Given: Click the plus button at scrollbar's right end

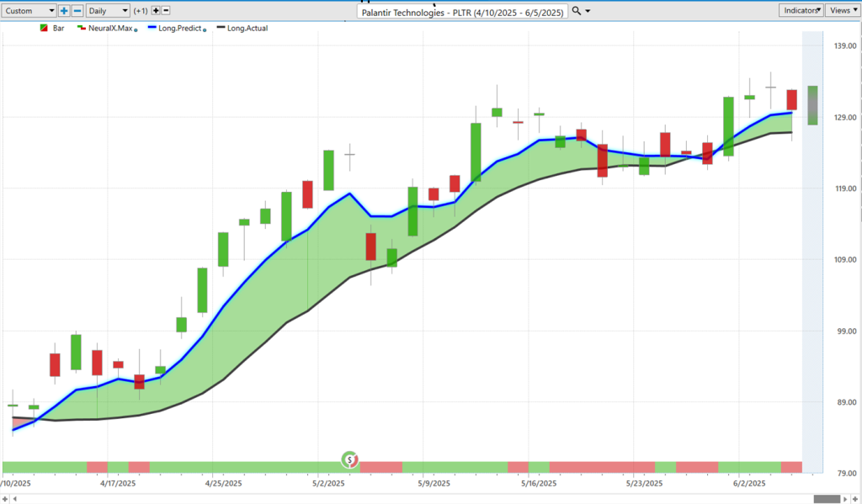Looking at the screenshot, I should click(855, 499).
